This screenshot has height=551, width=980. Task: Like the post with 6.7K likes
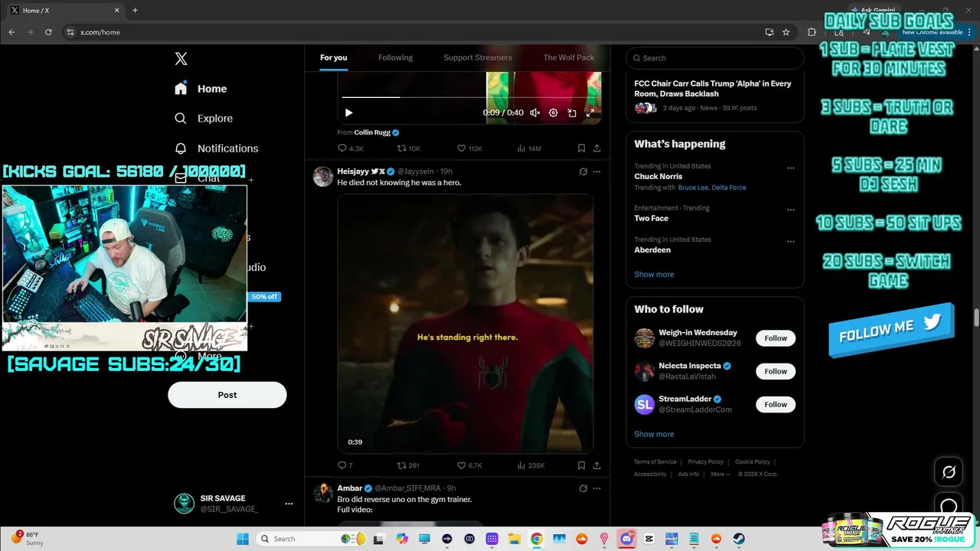pos(469,465)
